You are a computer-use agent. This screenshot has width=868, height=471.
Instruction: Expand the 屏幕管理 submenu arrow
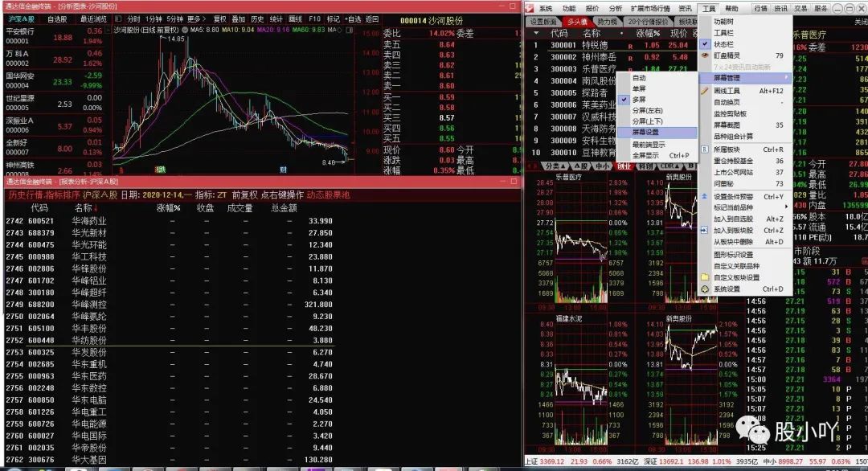[785, 78]
